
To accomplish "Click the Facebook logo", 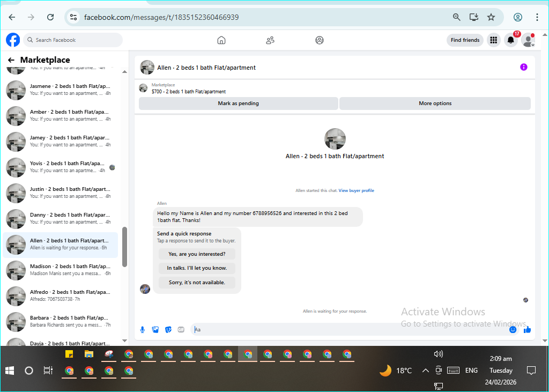I will coord(13,40).
